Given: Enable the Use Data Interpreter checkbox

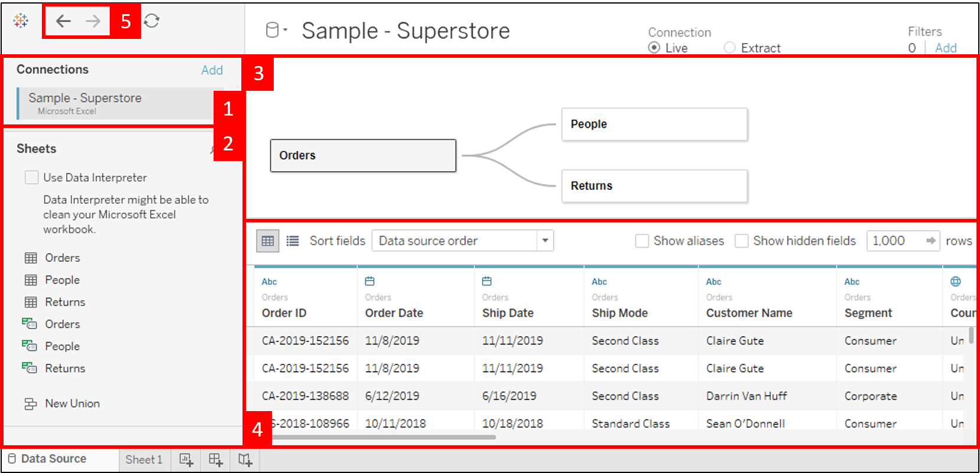Looking at the screenshot, I should (x=32, y=178).
